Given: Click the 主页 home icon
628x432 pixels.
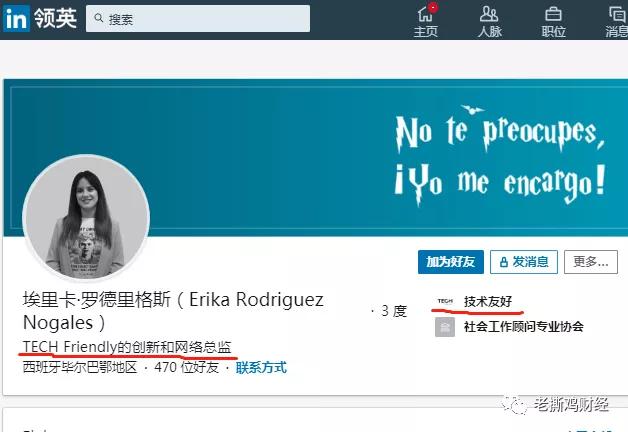Looking at the screenshot, I should point(425,14).
